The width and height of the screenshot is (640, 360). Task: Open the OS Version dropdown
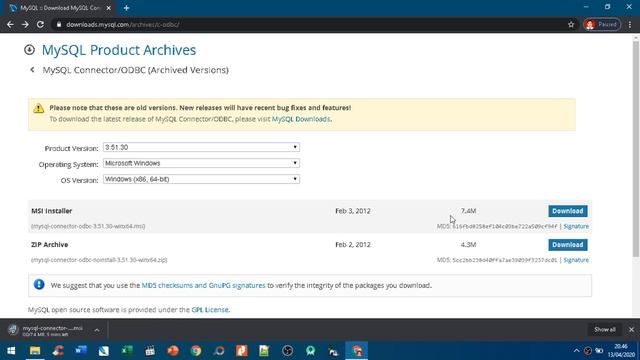[x=201, y=179]
